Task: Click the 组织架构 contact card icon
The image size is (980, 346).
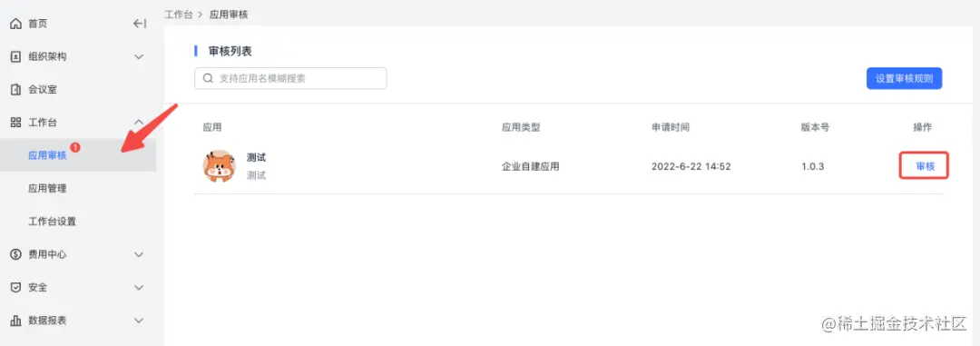Action: pyautogui.click(x=16, y=57)
